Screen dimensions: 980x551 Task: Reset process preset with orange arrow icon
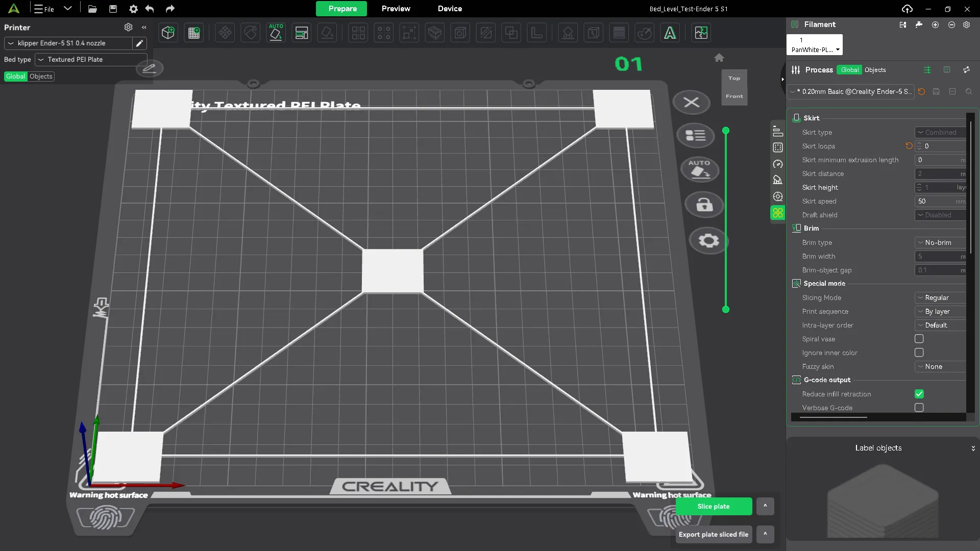point(921,92)
